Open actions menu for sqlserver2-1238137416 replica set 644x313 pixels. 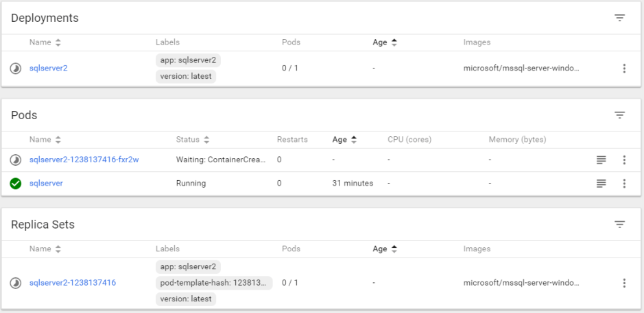click(623, 283)
